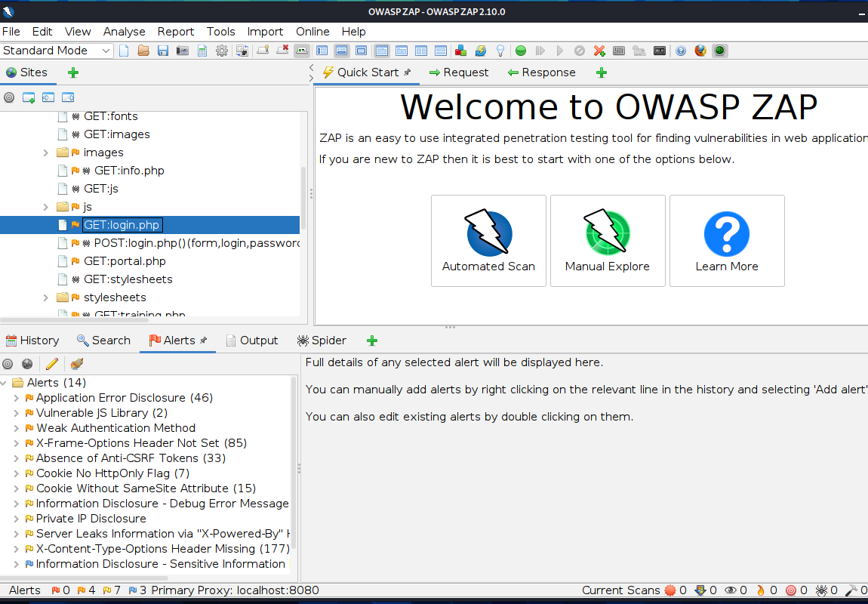Click the Drop request grey circle icon
The image size is (868, 604).
click(579, 51)
